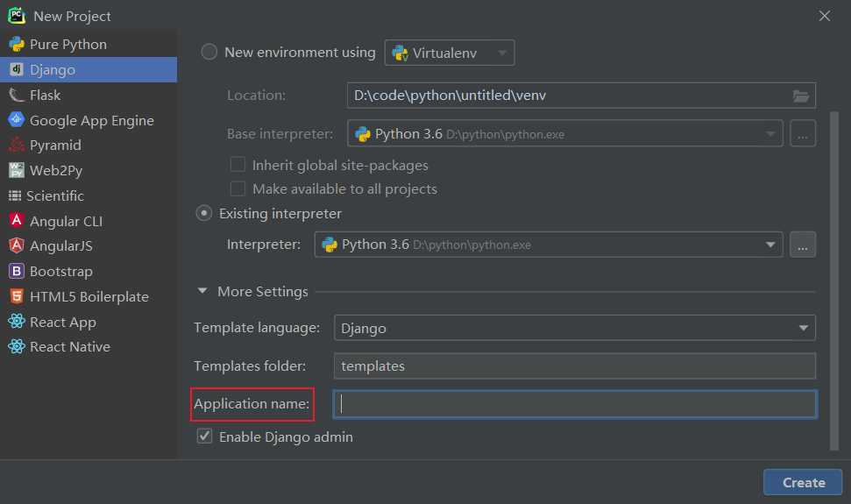This screenshot has width=851, height=504.
Task: Select Pure Python project type
Action: pos(89,45)
